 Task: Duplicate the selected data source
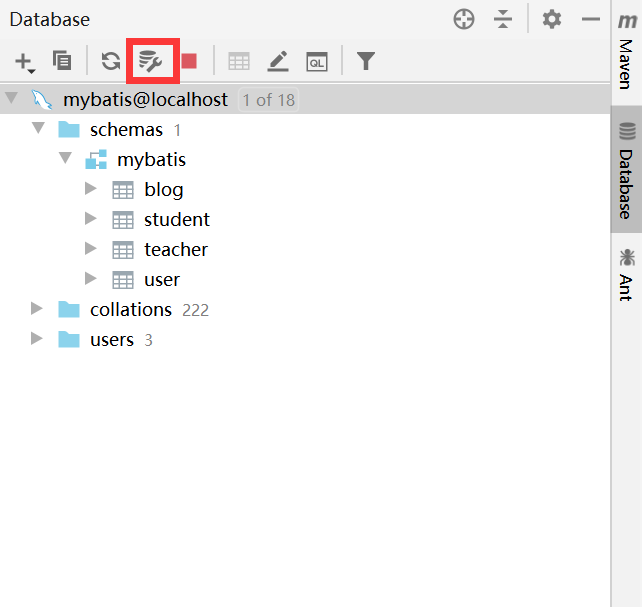click(62, 61)
